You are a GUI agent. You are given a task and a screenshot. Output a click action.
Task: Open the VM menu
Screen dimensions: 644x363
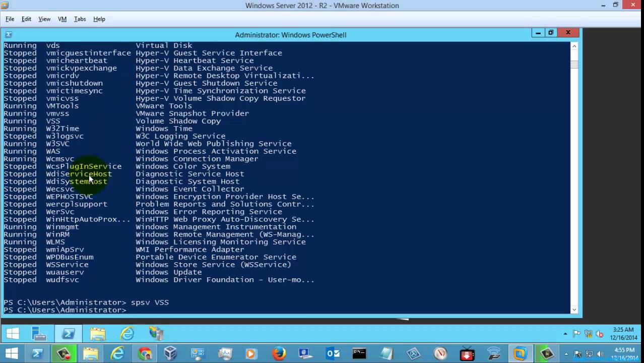[62, 19]
